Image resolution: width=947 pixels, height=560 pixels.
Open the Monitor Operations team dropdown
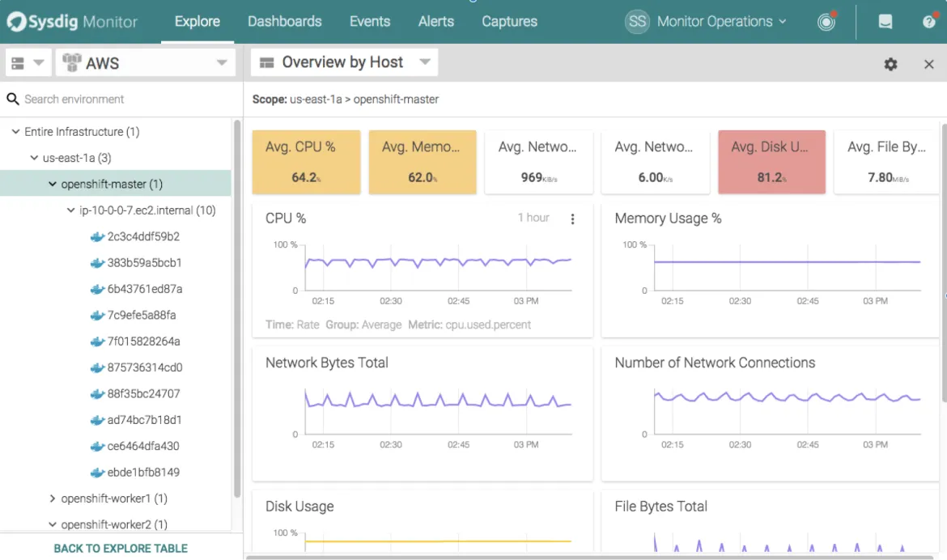[x=717, y=21]
